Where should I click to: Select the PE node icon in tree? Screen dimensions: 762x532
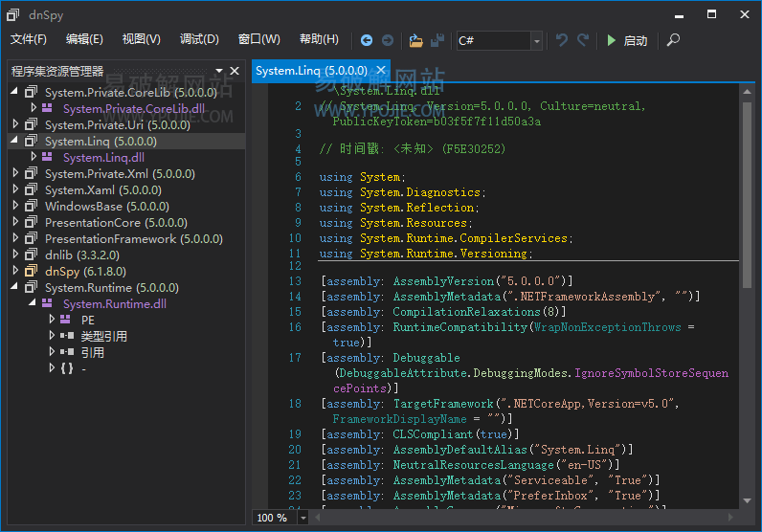coord(66,320)
